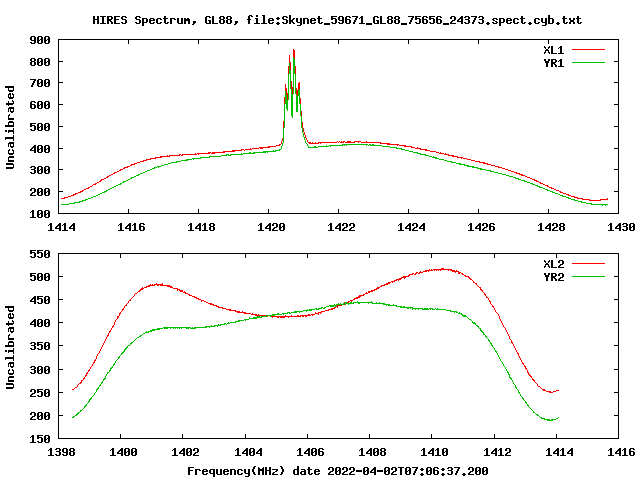Click the 1400 x-axis tick label
This screenshot has width=640, height=480.
pos(123,452)
